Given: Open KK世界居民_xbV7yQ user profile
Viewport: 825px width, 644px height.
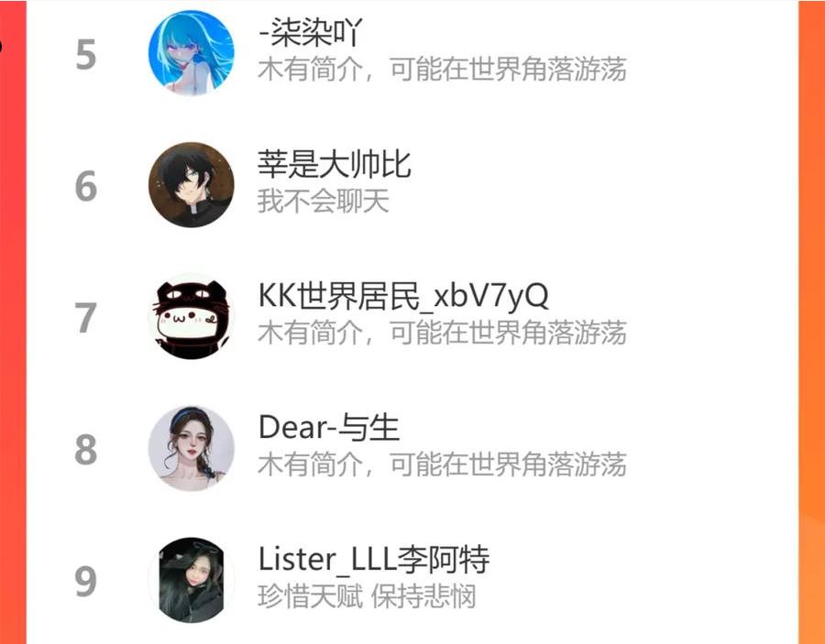Looking at the screenshot, I should 403,296.
